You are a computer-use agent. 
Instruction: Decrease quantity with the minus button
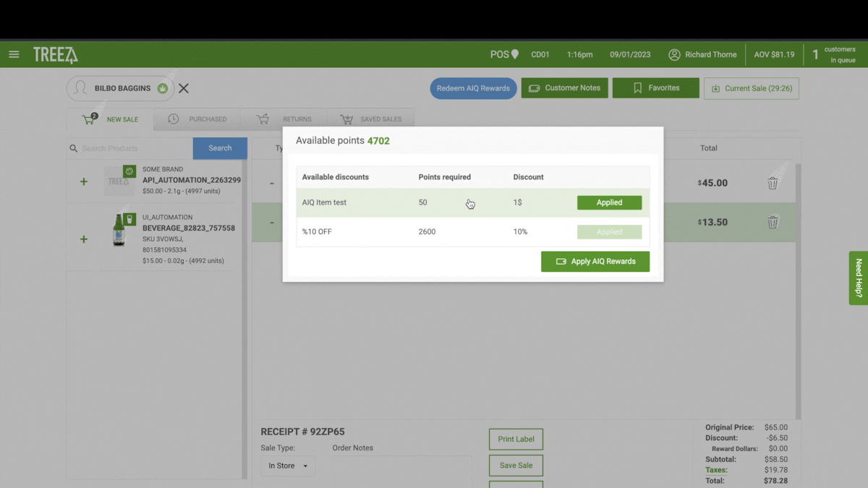[271, 183]
